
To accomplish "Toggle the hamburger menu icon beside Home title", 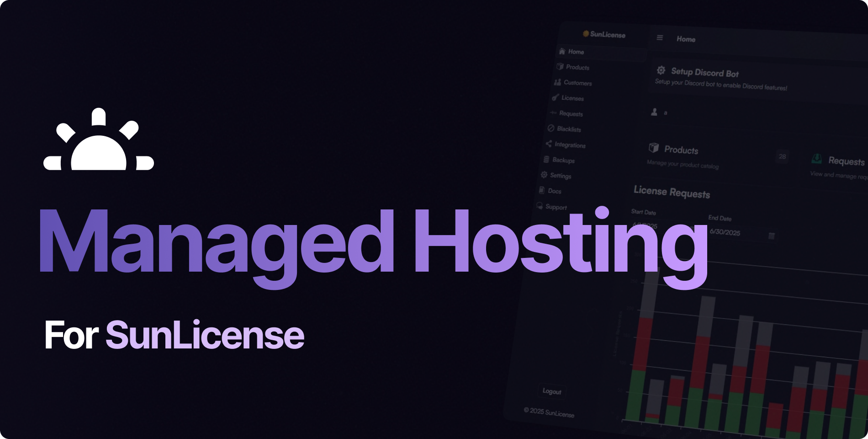I will click(x=660, y=37).
